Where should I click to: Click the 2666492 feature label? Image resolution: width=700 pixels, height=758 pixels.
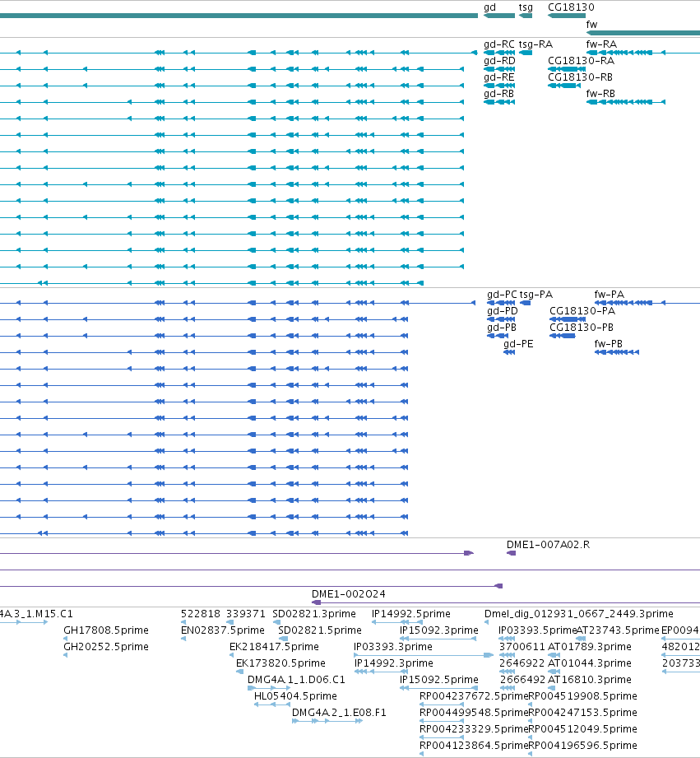(522, 680)
